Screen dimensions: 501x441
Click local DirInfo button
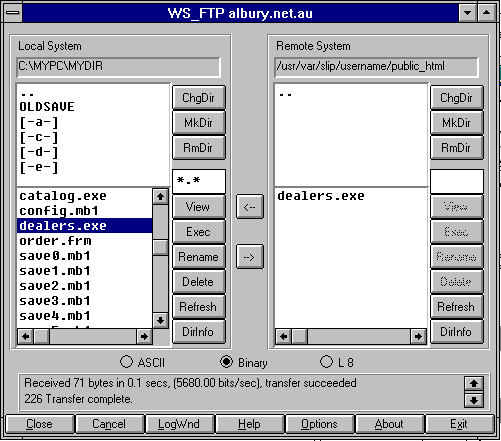tap(199, 332)
